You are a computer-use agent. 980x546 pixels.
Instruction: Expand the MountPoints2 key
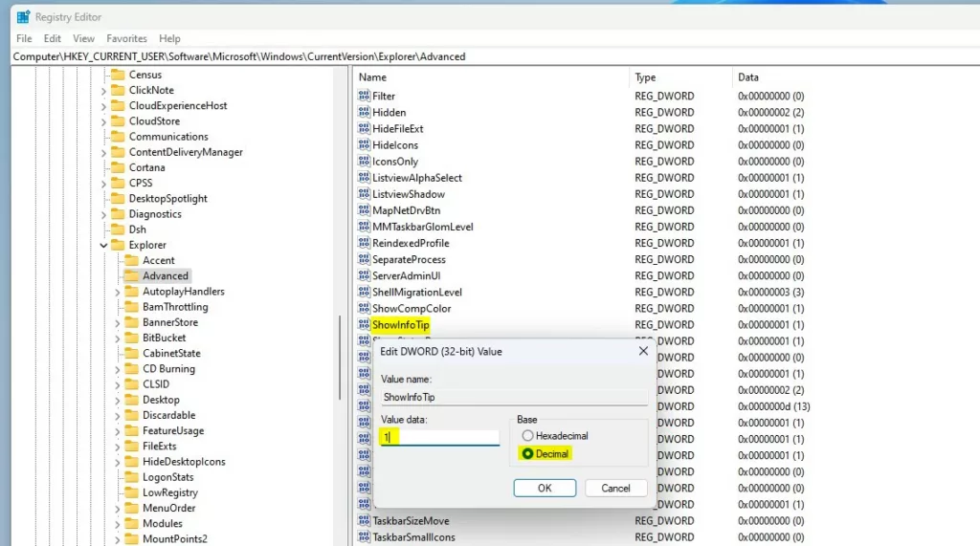click(118, 539)
